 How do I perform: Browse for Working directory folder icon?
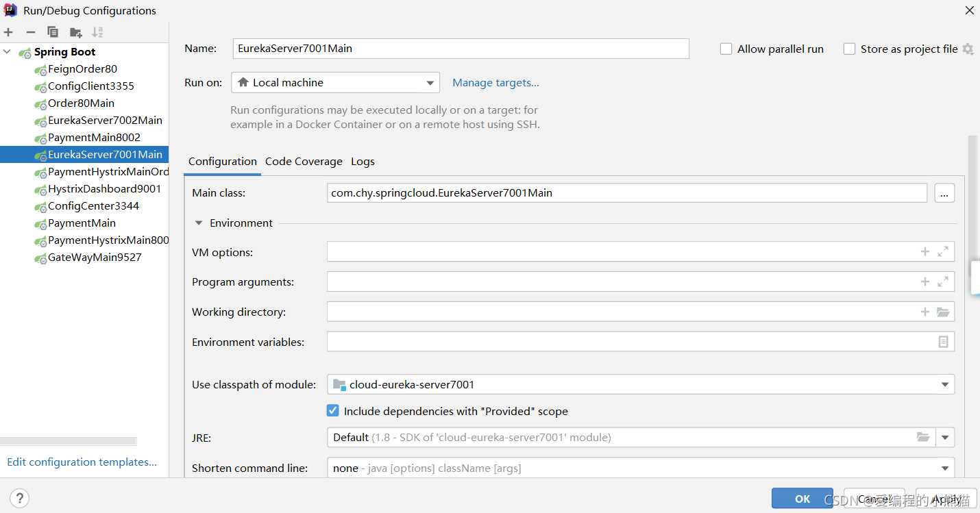click(943, 312)
